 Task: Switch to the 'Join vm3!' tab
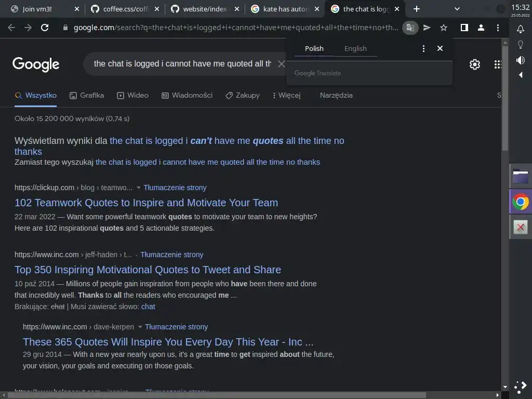coord(37,9)
